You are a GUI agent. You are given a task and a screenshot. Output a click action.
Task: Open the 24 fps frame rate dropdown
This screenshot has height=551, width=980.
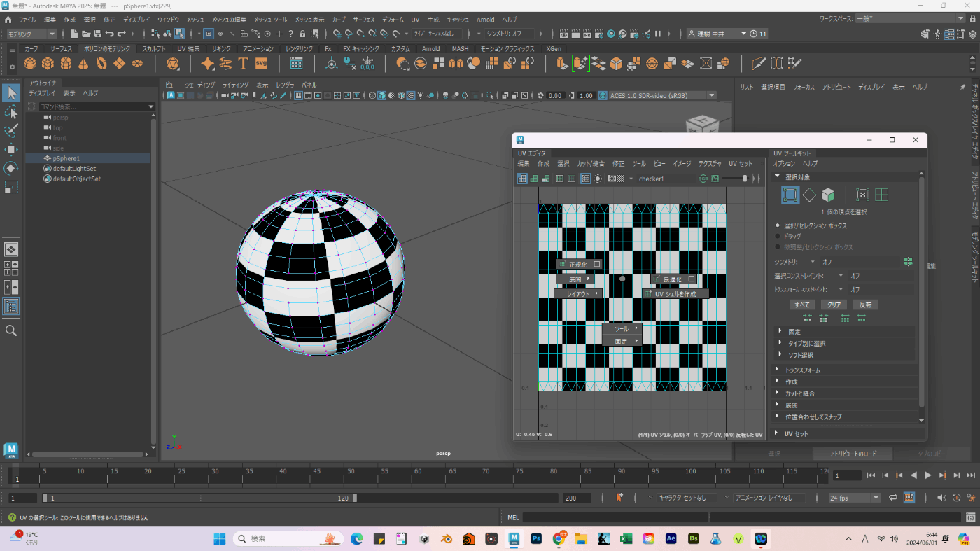854,498
